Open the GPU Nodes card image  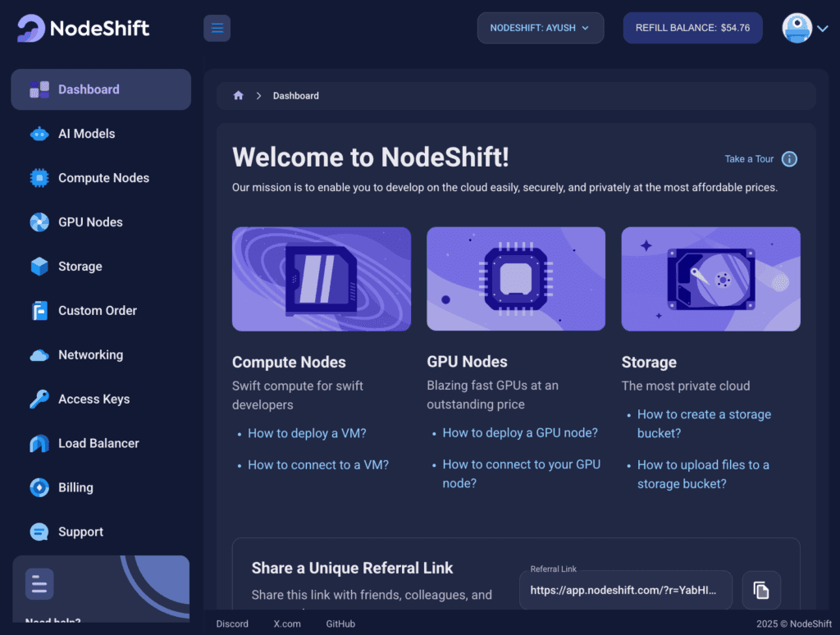tap(516, 279)
